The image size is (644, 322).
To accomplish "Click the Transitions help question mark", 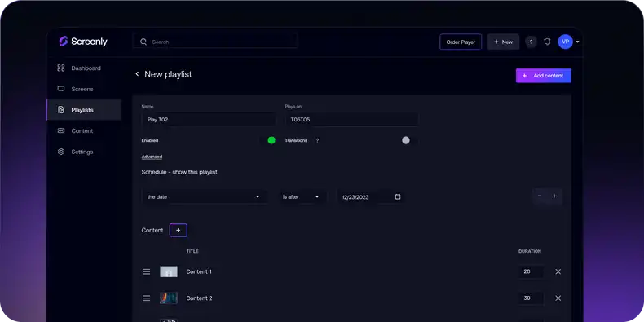I will coord(317,140).
